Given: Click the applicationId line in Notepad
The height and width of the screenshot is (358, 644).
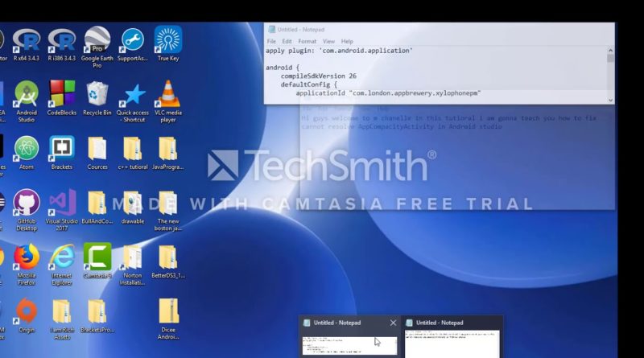Looking at the screenshot, I should [x=388, y=93].
